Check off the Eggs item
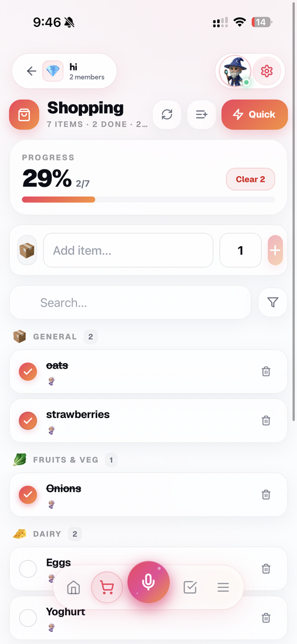 [x=28, y=569]
